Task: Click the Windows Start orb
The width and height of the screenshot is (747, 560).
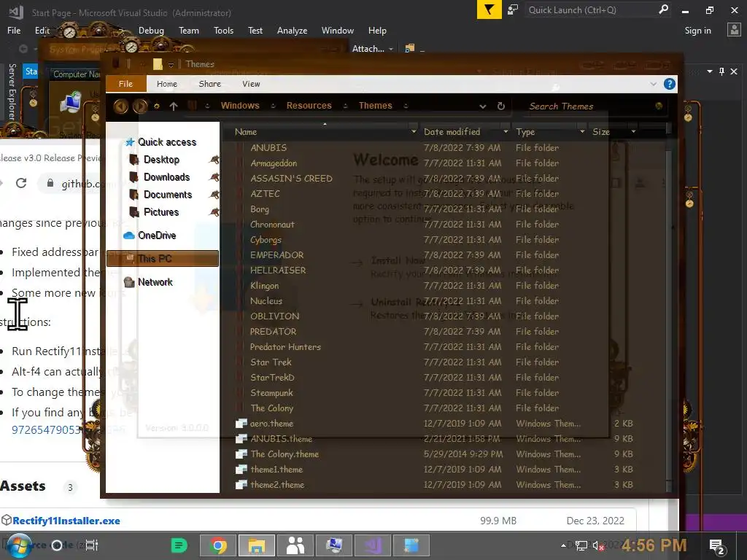Action: pyautogui.click(x=19, y=545)
